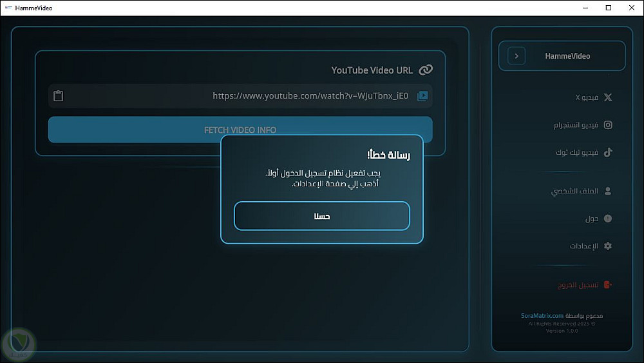644x363 pixels.
Task: Open the SoraMatrix.com link
Action: click(542, 316)
